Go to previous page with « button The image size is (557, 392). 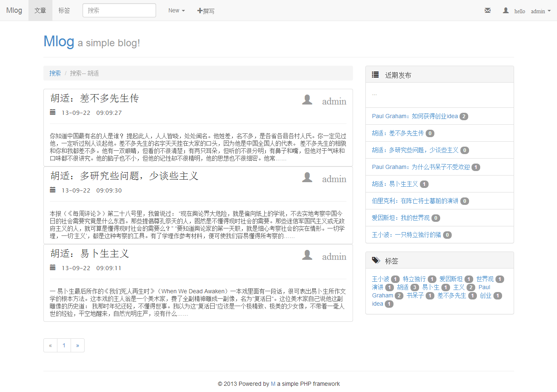(x=50, y=345)
